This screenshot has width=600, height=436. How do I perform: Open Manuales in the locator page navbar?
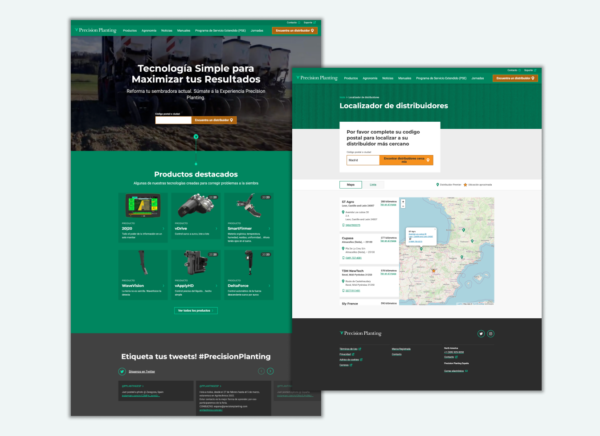point(404,78)
